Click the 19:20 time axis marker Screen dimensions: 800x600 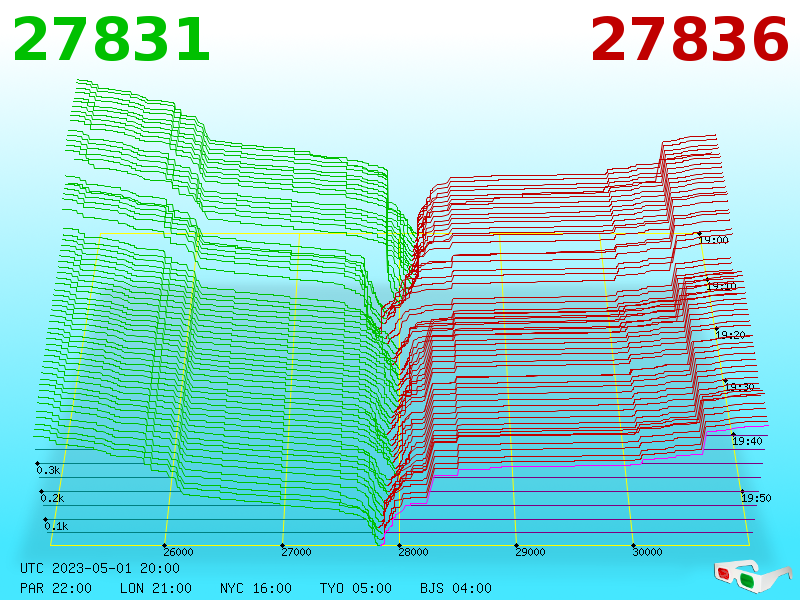pos(730,335)
